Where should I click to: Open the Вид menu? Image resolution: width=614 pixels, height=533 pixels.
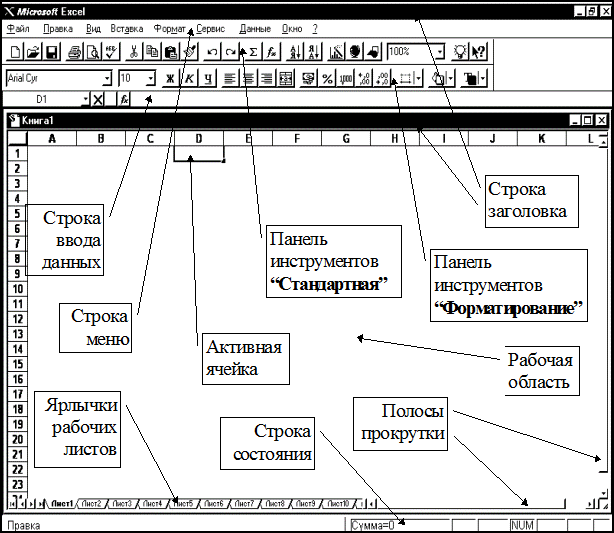(93, 29)
